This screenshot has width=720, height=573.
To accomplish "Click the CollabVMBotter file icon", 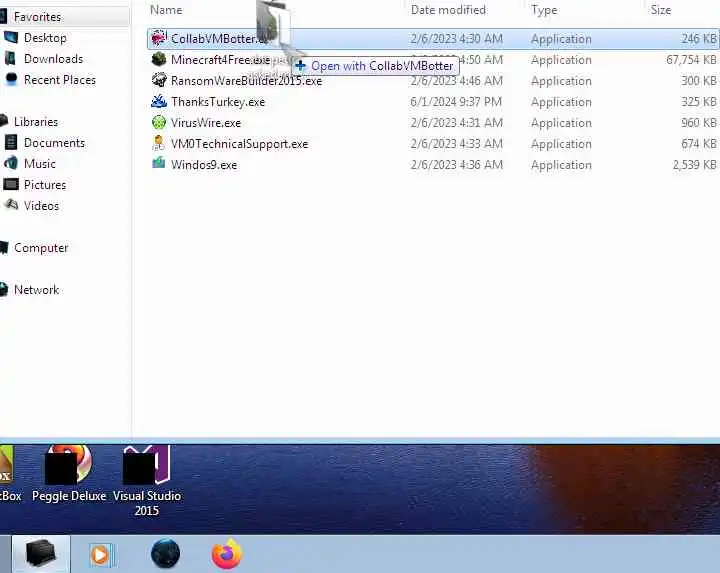I will click(159, 38).
